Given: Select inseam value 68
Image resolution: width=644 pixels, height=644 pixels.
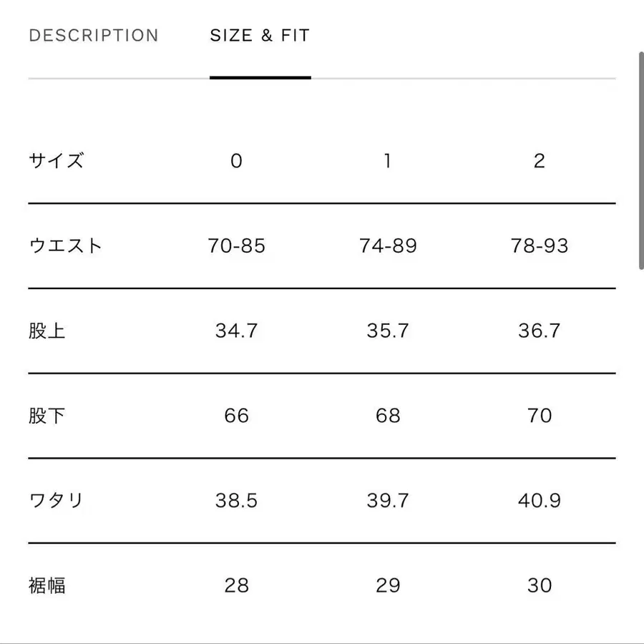Looking at the screenshot, I should [387, 416].
